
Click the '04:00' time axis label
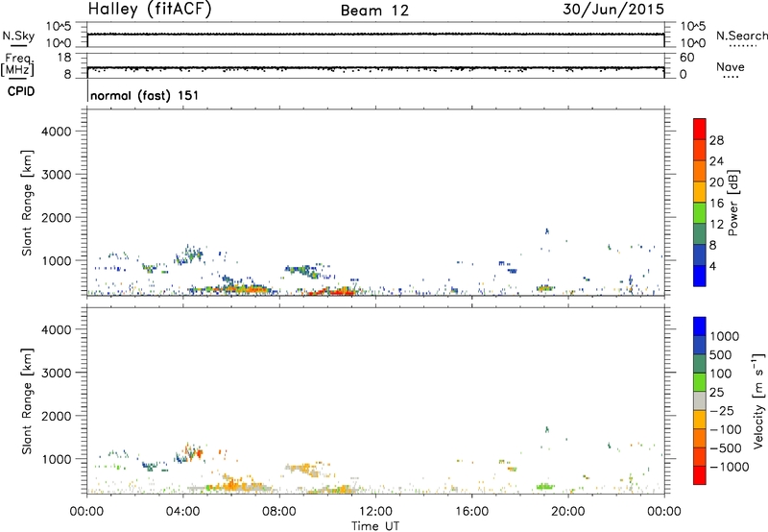(x=182, y=511)
